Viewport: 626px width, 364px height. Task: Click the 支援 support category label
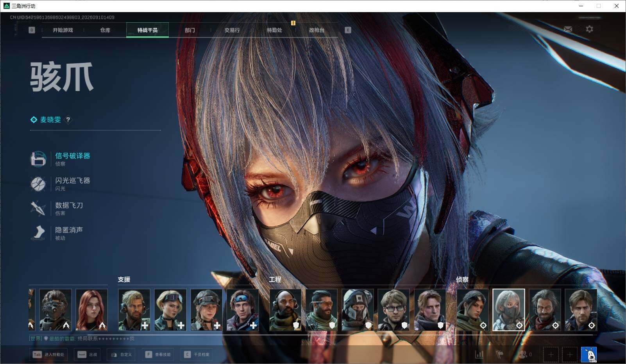click(x=124, y=279)
